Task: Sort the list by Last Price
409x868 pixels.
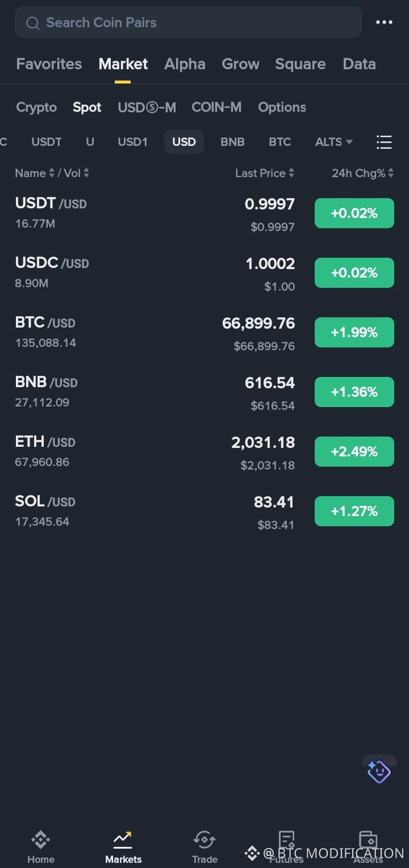Action: click(x=265, y=173)
